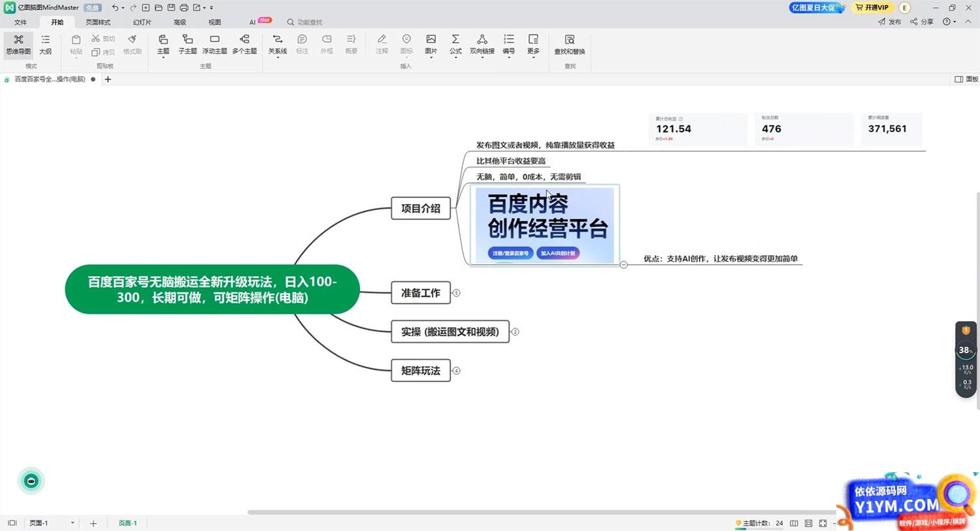Switch to the Slideshow (幻灯片) tab
The height and width of the screenshot is (531, 980).
click(x=142, y=22)
